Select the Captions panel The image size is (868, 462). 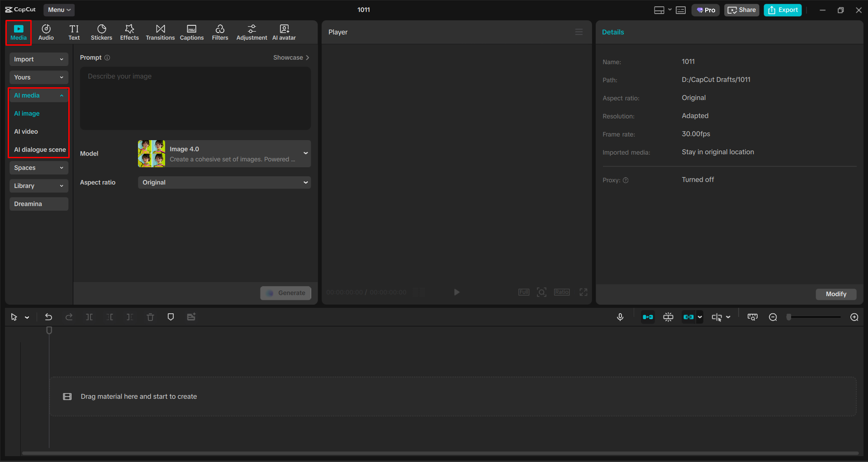[x=191, y=32]
